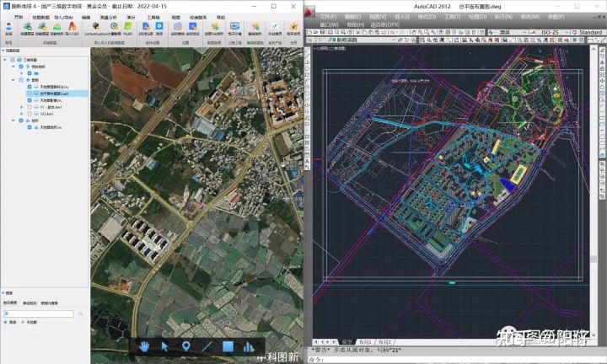Click the rightmost orange ribbon icon
Image resolution: width=607 pixels, height=364 pixels.
tap(293, 26)
